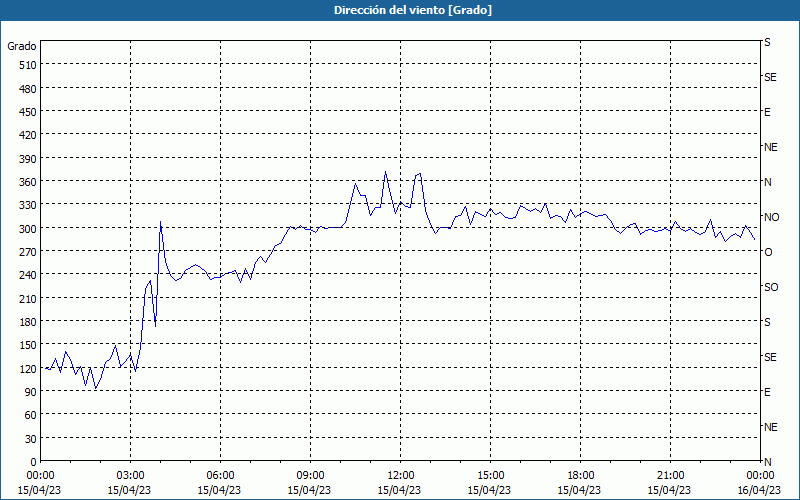
Task: Click the 510 value on the degree axis
Action: tap(28, 65)
